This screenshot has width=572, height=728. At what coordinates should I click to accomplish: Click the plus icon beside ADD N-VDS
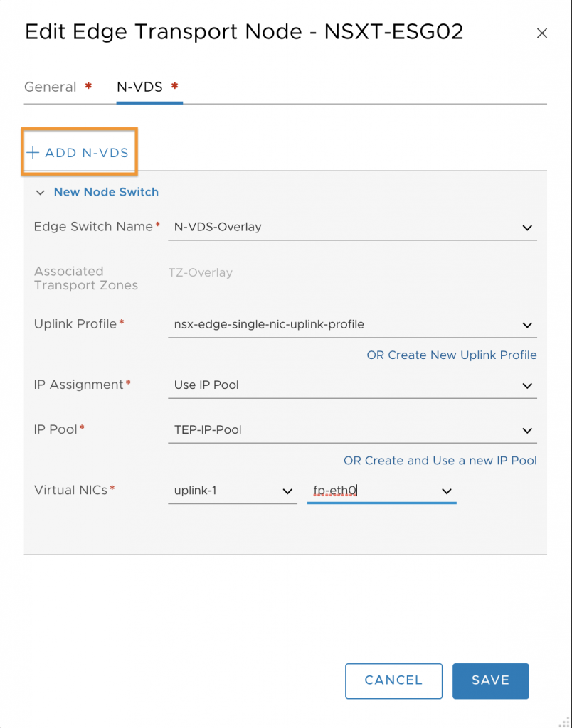33,153
